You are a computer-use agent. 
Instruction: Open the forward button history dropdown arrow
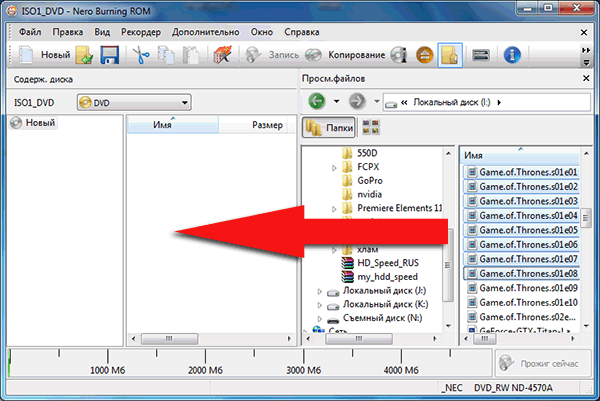tap(377, 101)
